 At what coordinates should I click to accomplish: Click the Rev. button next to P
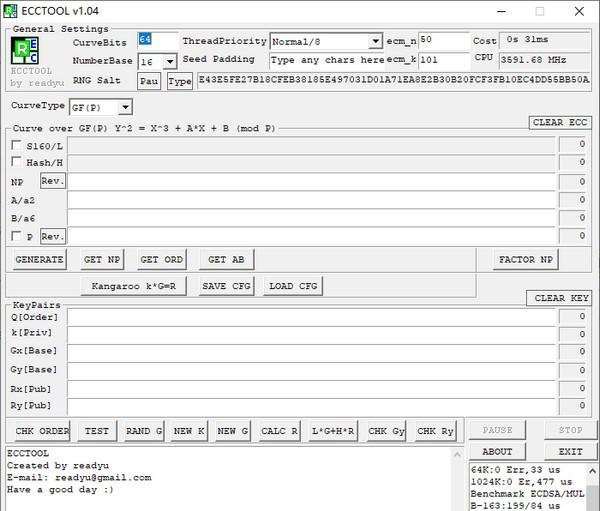(53, 236)
